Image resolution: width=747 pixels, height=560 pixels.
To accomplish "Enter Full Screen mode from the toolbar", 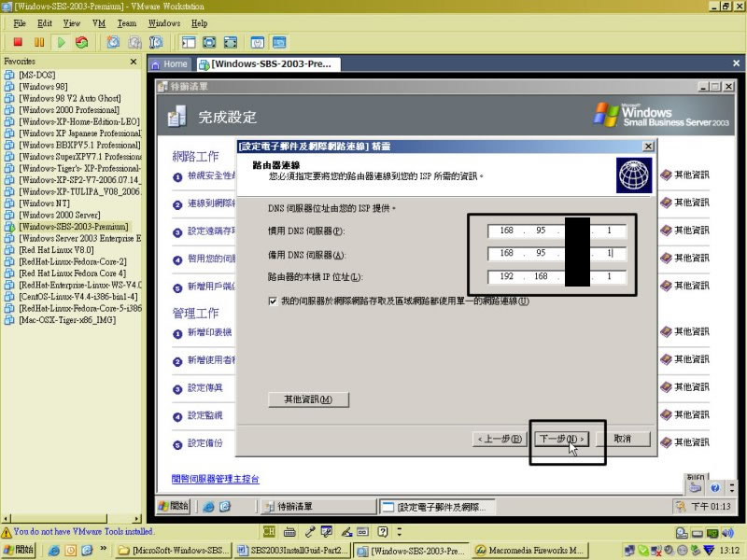I will pyautogui.click(x=231, y=42).
